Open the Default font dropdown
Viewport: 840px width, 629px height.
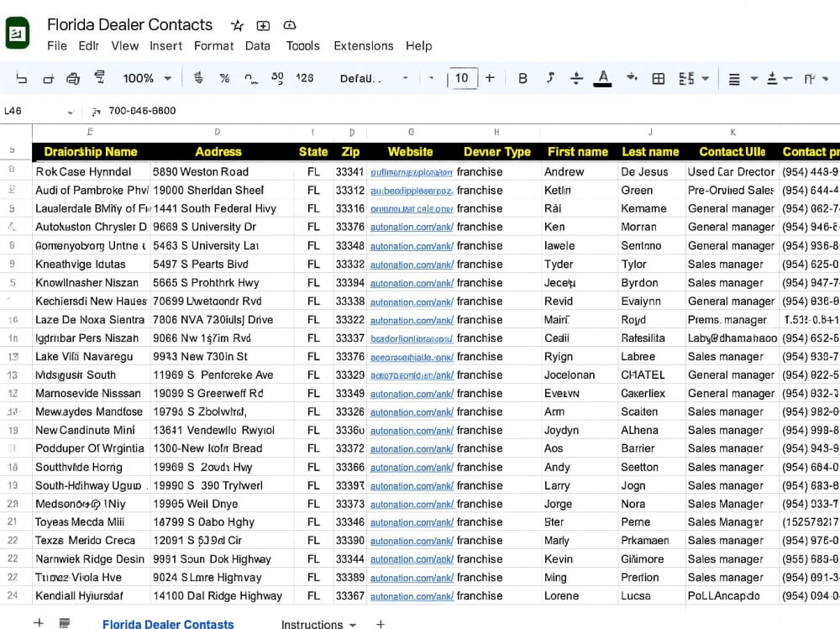pos(374,78)
